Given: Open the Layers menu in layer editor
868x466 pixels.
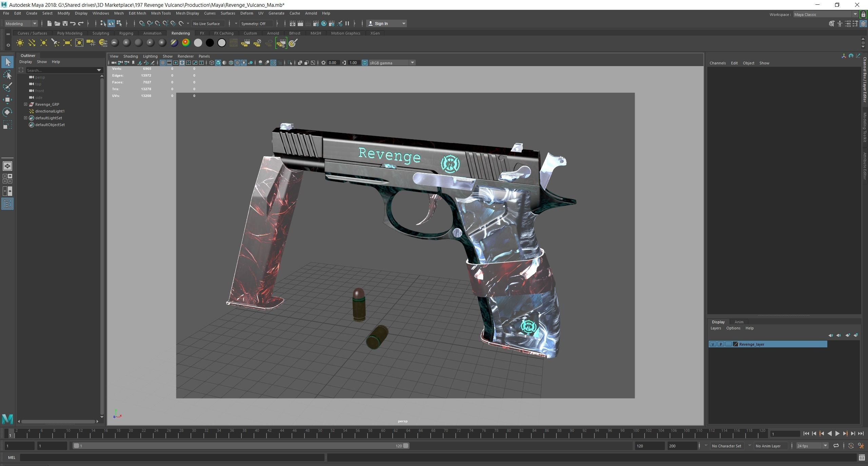Looking at the screenshot, I should tap(715, 328).
